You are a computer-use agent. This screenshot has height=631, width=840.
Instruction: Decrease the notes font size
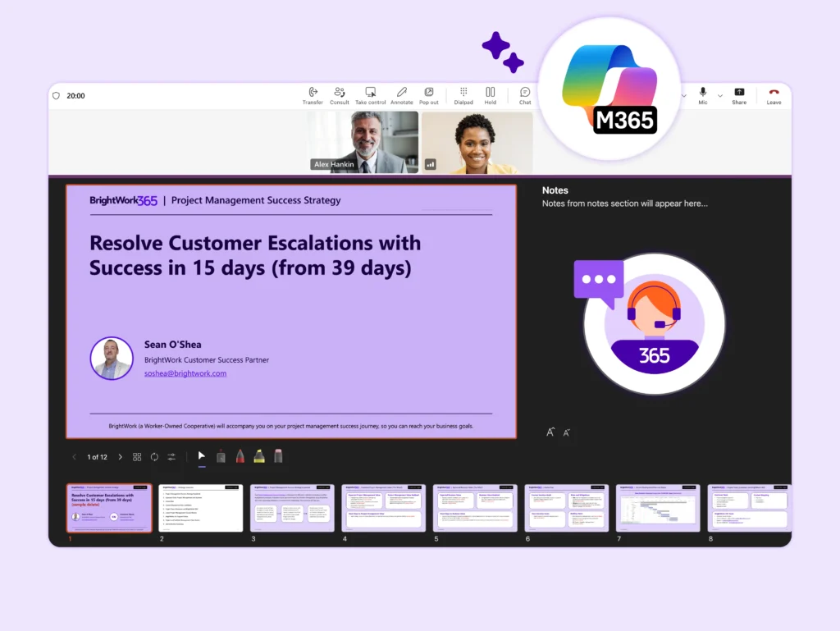(566, 432)
